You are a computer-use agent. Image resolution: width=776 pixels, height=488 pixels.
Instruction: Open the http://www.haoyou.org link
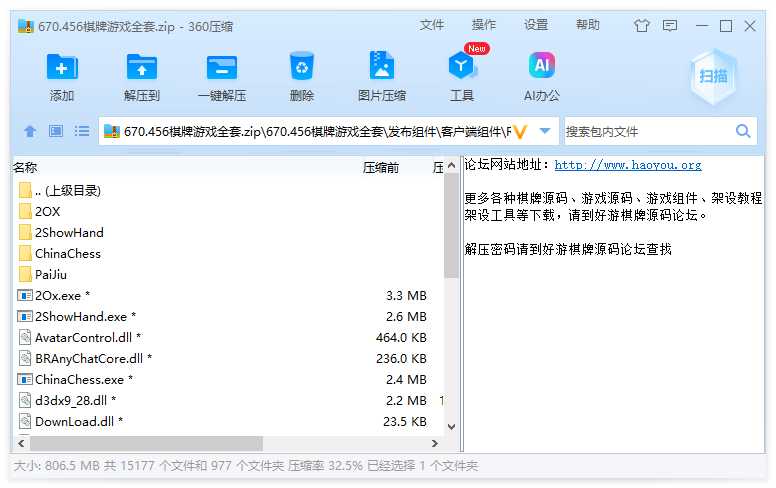(x=628, y=165)
